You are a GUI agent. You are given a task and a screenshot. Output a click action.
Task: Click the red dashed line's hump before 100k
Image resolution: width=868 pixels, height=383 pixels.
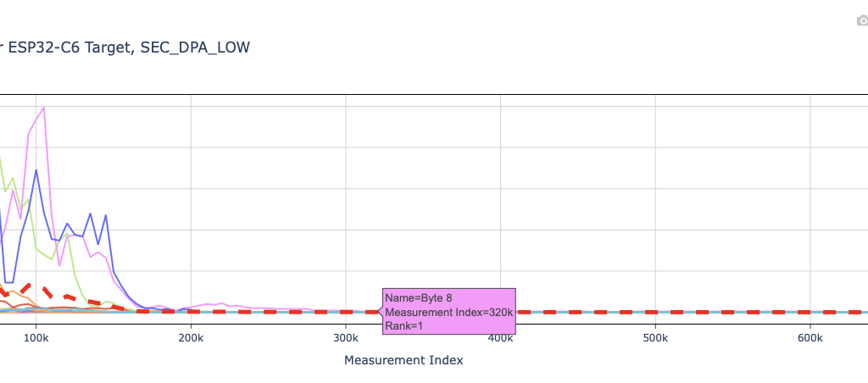pos(30,286)
